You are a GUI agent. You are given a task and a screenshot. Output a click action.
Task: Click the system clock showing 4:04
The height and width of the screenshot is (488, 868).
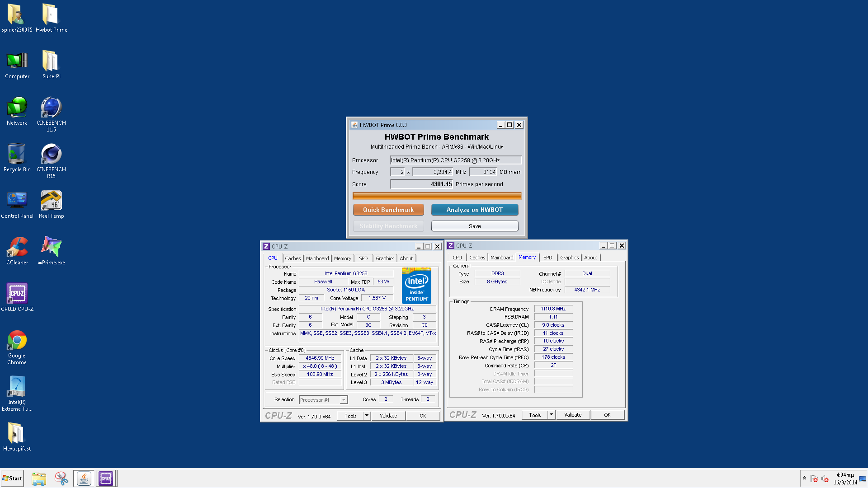[845, 479]
